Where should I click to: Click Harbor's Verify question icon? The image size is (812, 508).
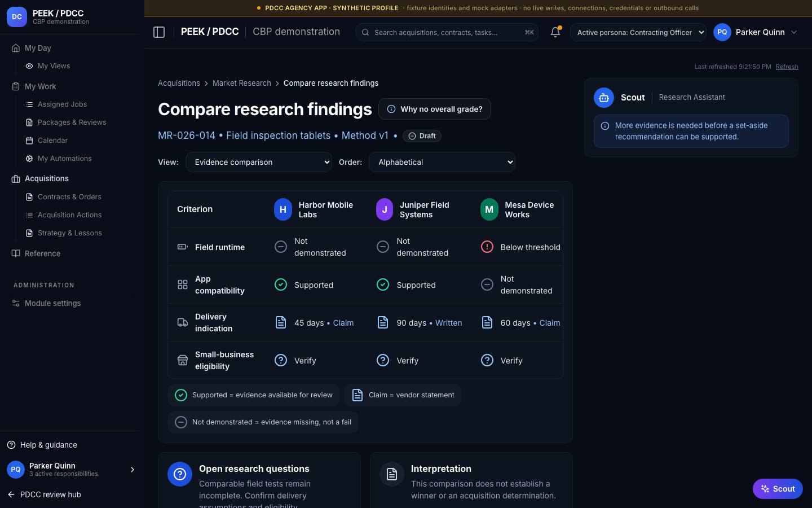point(281,361)
